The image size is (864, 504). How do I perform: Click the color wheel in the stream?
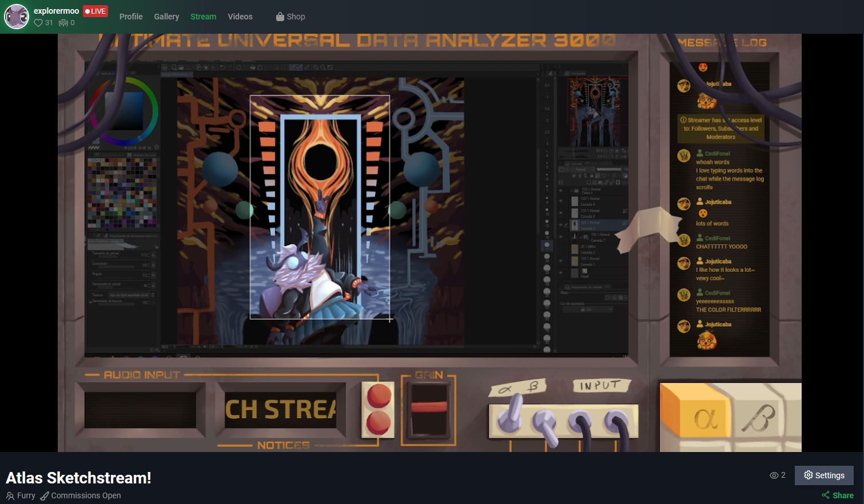[x=124, y=110]
